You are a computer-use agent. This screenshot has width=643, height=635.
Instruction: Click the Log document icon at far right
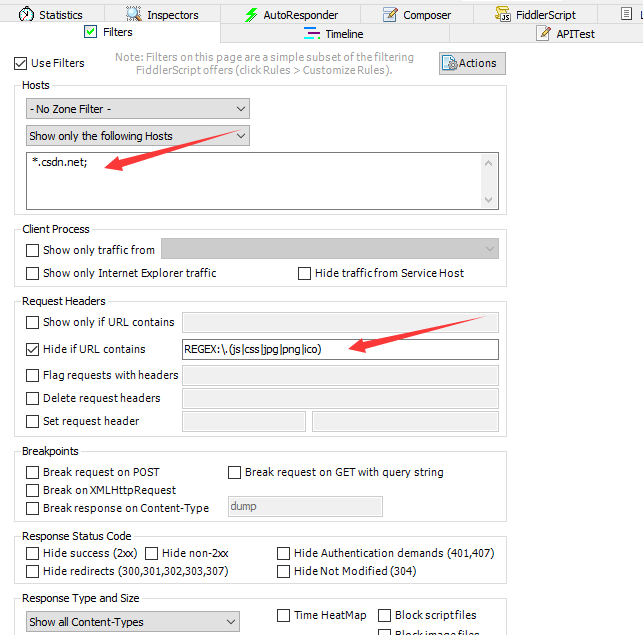626,14
